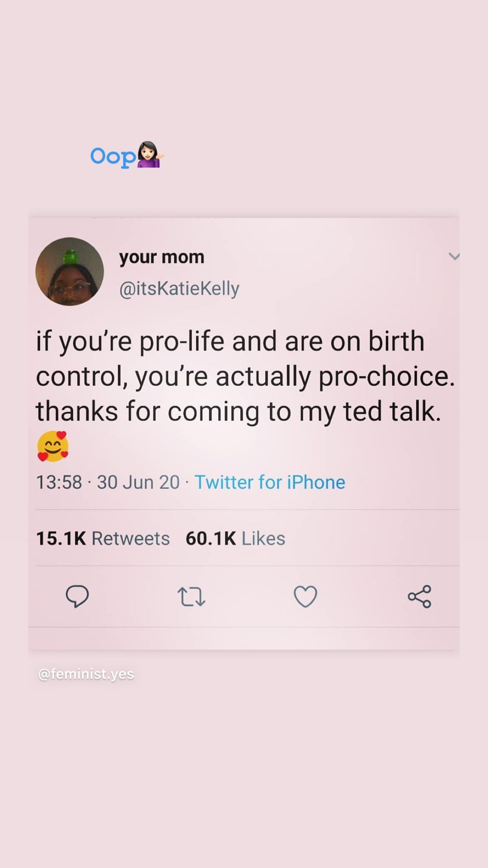Expand the tweet options chevron
488x868 pixels.
454,256
